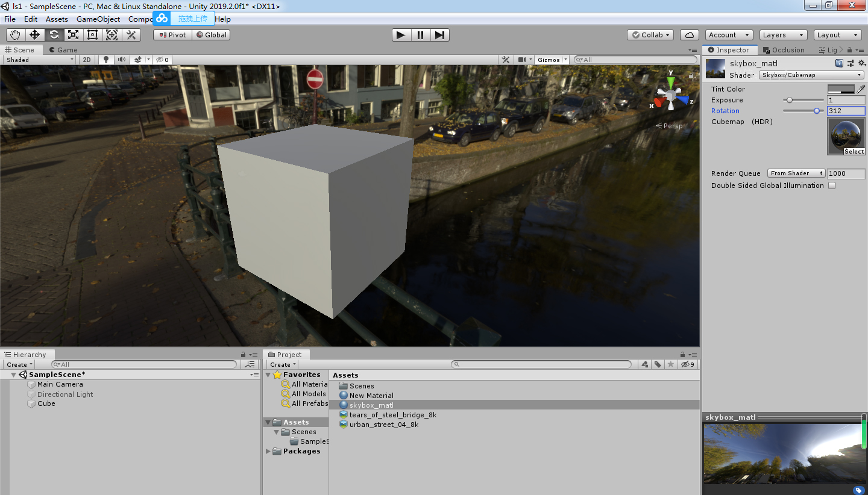The image size is (868, 495).
Task: Select tears_of_steel_bridge_8k asset
Action: coord(392,415)
